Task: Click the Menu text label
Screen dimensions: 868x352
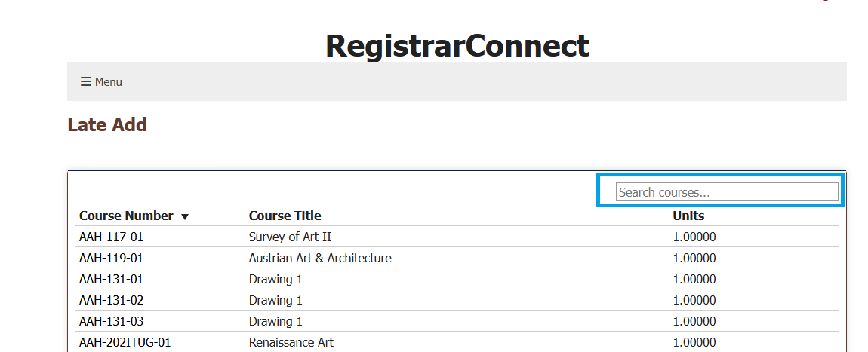Action: [109, 82]
